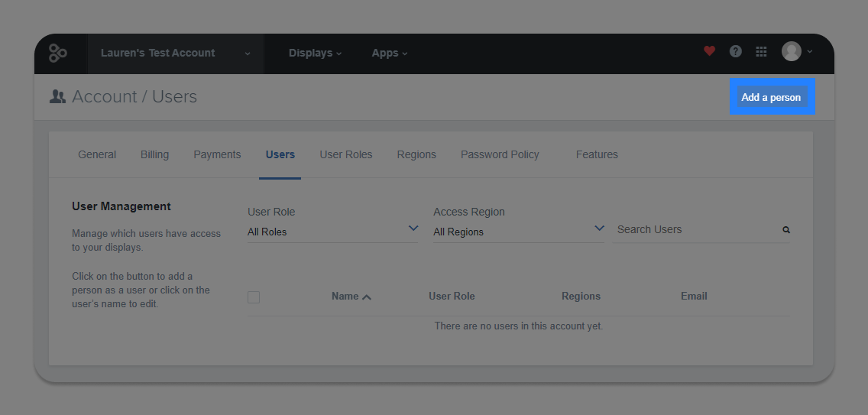Sort by Name column arrow
The image size is (868, 415).
(367, 297)
